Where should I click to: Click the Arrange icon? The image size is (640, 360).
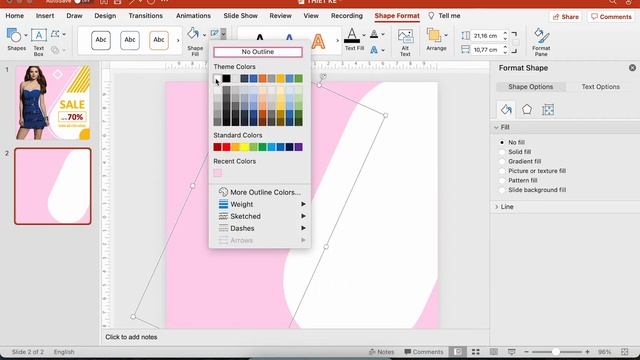tap(433, 36)
